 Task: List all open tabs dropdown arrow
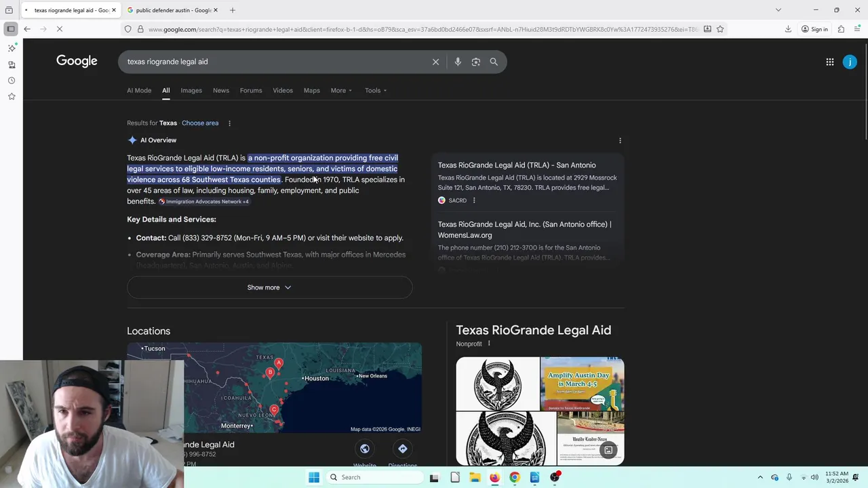[x=778, y=10]
